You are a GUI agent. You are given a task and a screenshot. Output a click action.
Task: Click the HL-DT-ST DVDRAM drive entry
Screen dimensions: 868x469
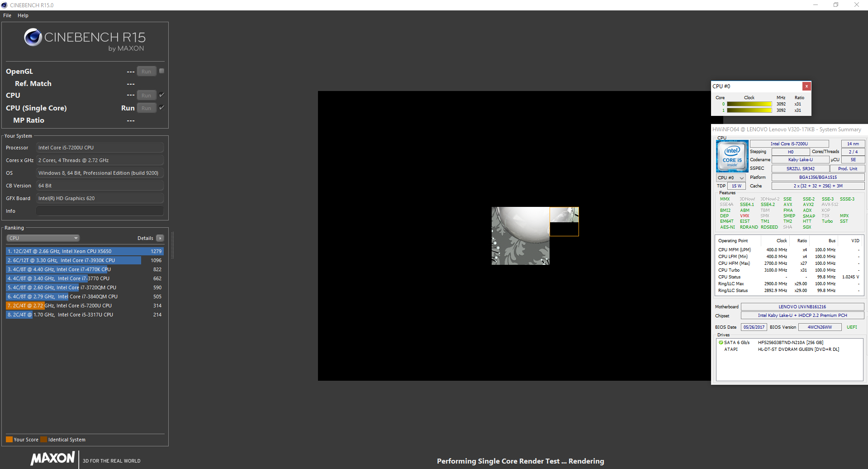click(x=798, y=349)
